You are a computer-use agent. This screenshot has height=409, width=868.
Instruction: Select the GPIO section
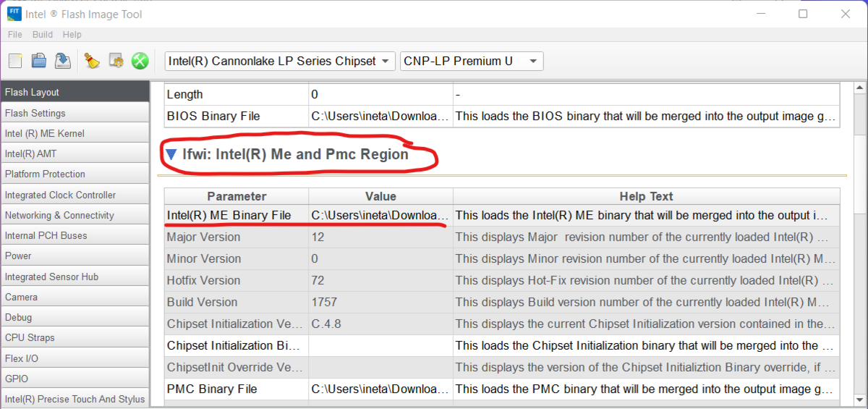point(75,379)
